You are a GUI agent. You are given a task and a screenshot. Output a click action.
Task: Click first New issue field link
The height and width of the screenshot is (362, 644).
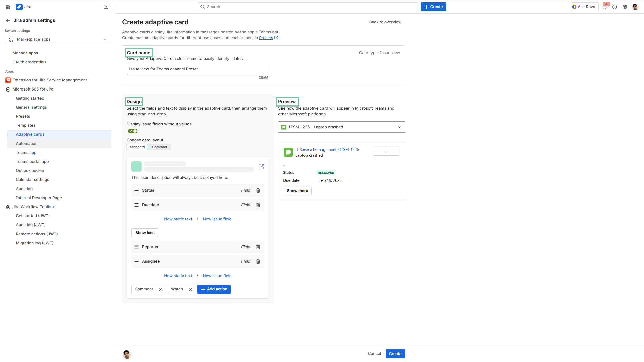(x=217, y=219)
